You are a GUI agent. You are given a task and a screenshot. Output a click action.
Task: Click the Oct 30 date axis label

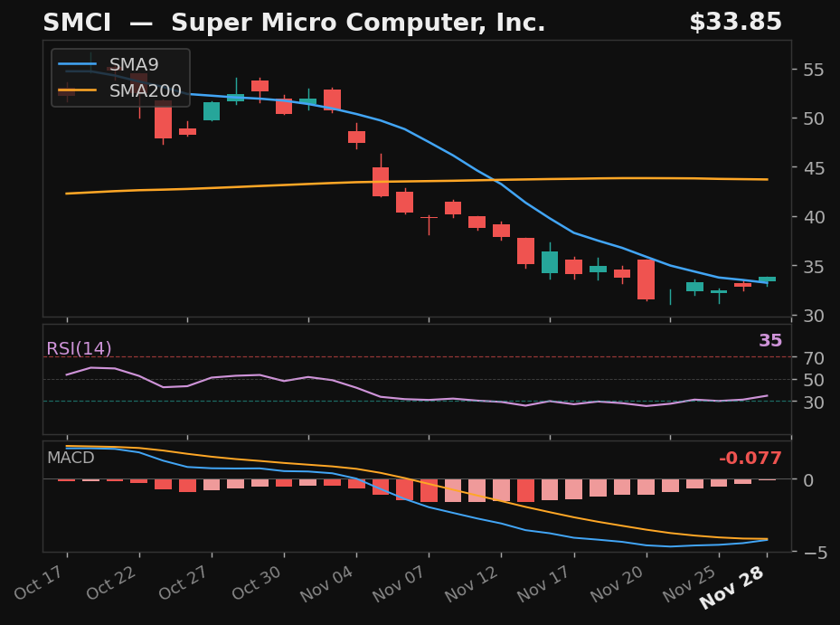click(256, 582)
